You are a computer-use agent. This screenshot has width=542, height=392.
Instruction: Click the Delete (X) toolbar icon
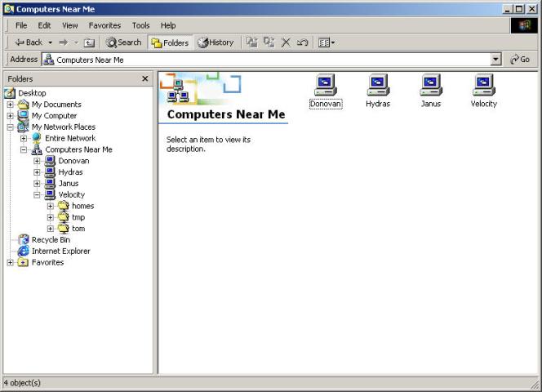pos(286,42)
